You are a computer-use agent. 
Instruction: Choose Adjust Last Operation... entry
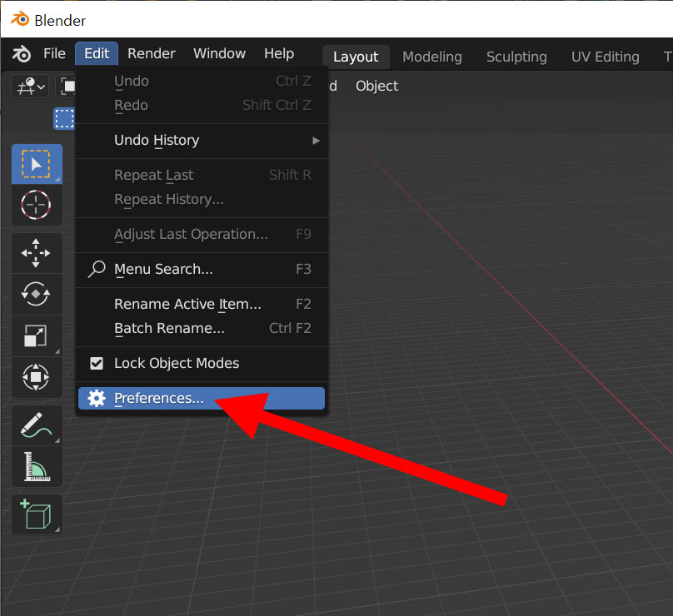coord(202,234)
